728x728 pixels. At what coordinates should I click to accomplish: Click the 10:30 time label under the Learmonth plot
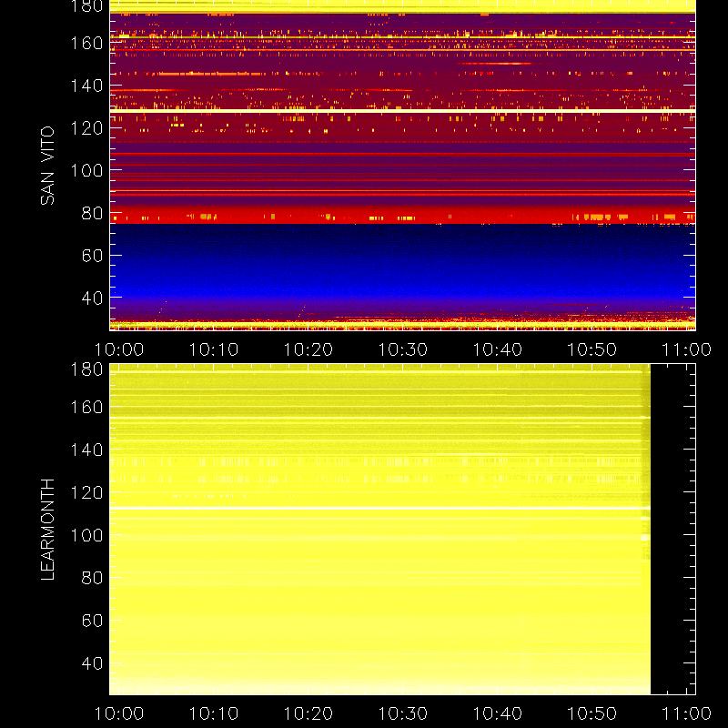tap(402, 713)
